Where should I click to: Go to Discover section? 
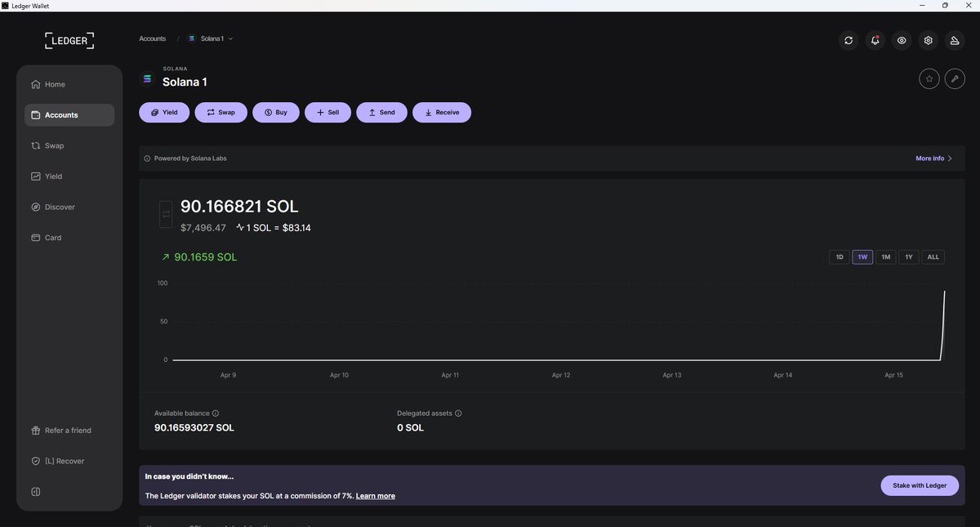pos(69,207)
